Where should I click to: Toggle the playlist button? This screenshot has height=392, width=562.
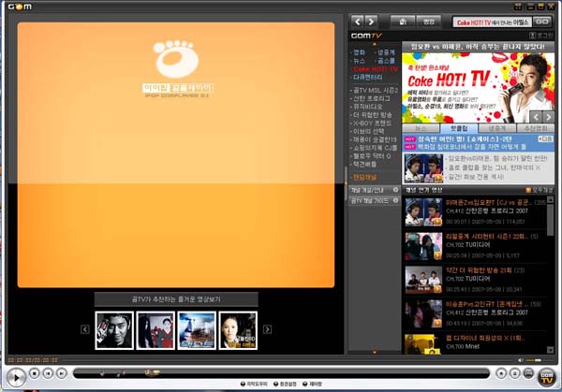click(x=515, y=373)
